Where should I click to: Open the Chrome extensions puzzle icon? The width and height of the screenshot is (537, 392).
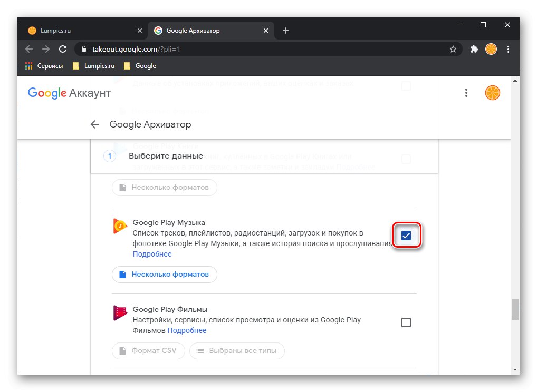pos(474,49)
